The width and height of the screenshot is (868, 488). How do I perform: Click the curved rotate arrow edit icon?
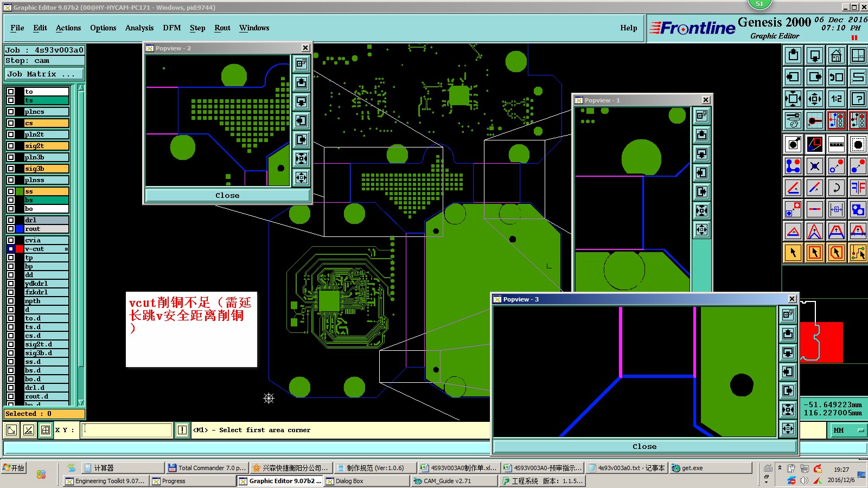point(837,188)
